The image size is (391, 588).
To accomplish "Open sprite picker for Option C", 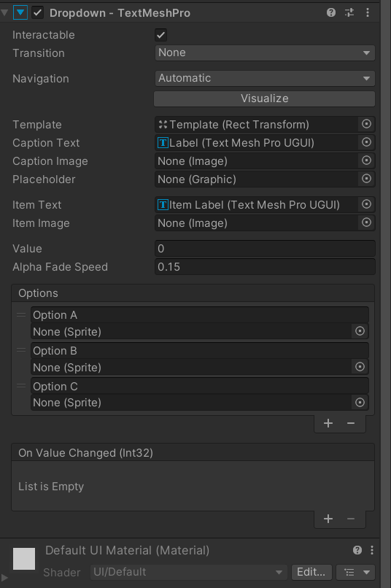I will [x=360, y=403].
